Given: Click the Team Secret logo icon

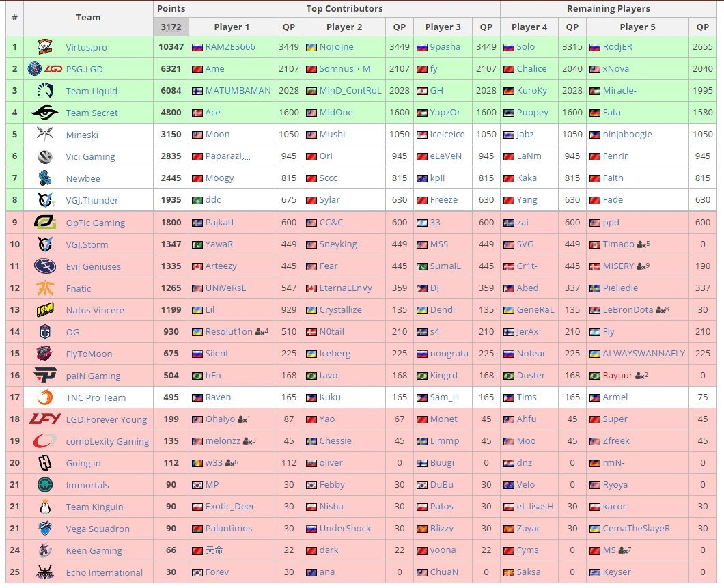Looking at the screenshot, I should [x=45, y=113].
